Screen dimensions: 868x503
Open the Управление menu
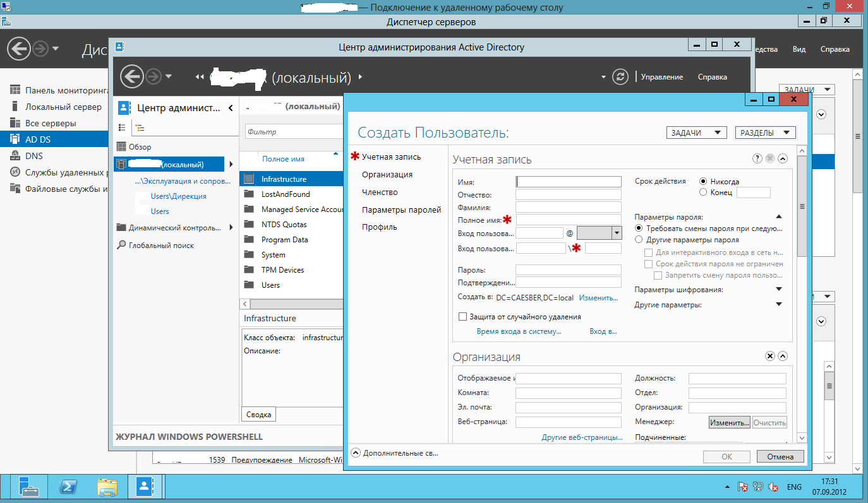tap(661, 77)
